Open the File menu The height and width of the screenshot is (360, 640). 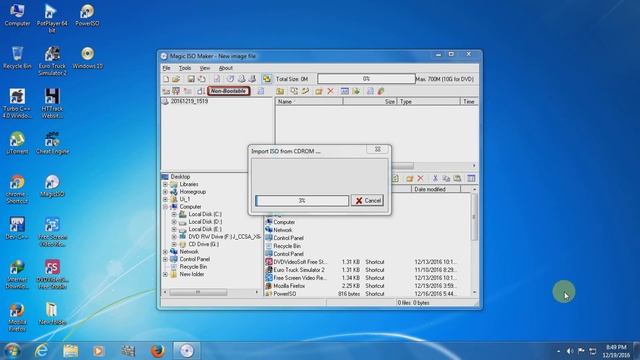[166, 68]
